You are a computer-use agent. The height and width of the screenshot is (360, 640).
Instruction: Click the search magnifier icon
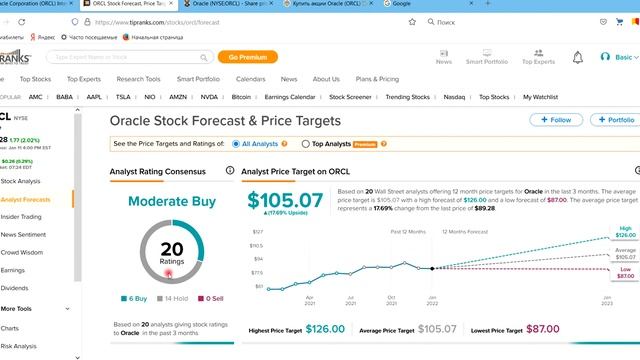pyautogui.click(x=203, y=58)
